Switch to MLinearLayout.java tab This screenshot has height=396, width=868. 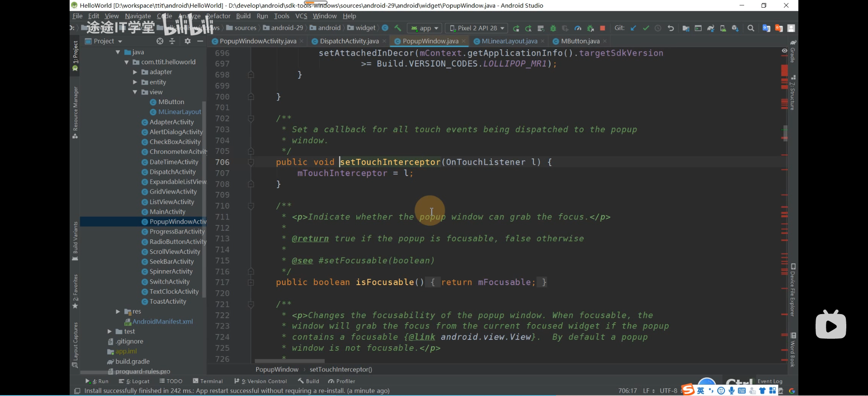pyautogui.click(x=509, y=41)
